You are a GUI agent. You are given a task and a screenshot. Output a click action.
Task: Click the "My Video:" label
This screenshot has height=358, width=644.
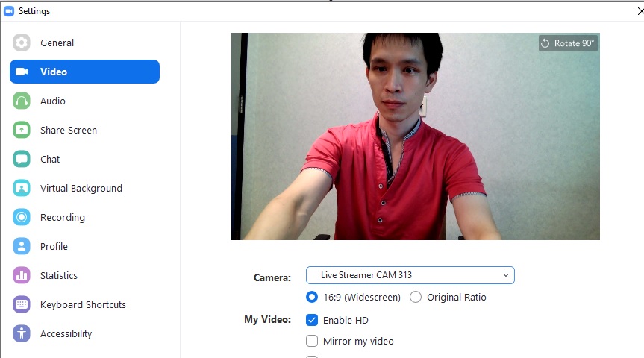[267, 319]
